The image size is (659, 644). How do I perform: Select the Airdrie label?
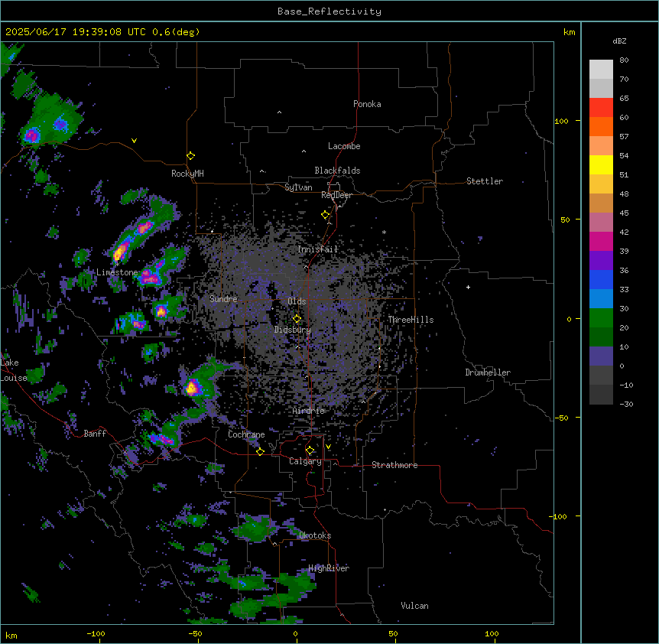[309, 411]
